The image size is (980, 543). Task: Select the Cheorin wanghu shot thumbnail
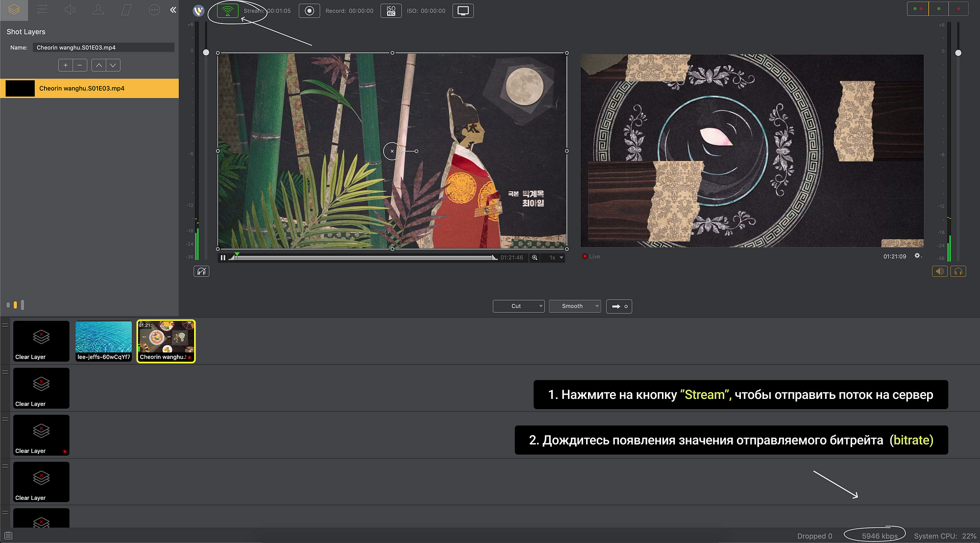166,341
